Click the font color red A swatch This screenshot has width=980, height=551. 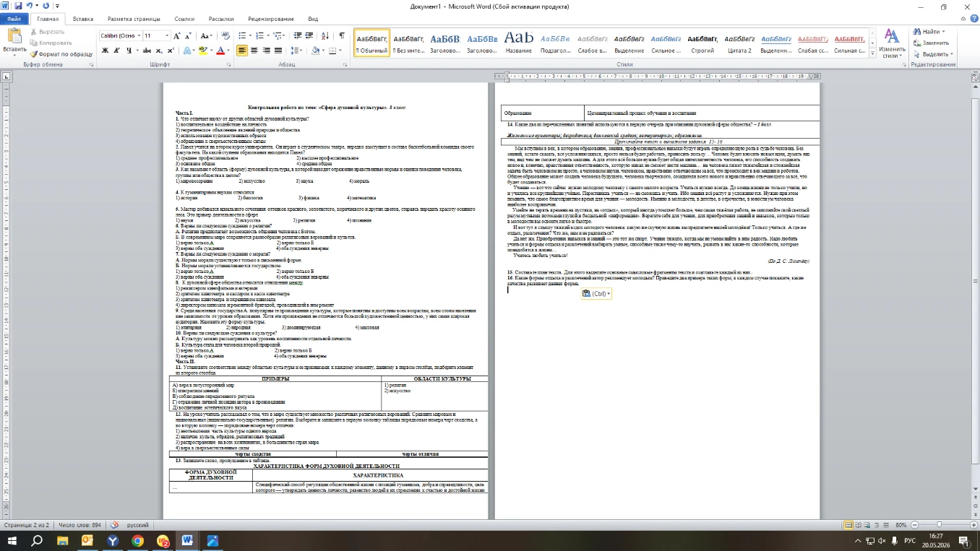point(220,51)
